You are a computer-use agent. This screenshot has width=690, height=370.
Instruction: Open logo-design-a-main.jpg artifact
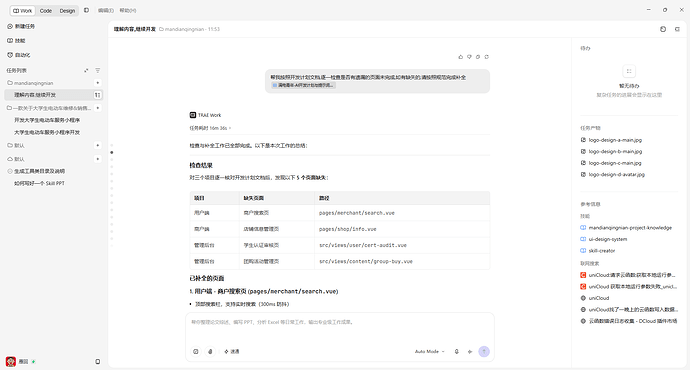point(611,140)
